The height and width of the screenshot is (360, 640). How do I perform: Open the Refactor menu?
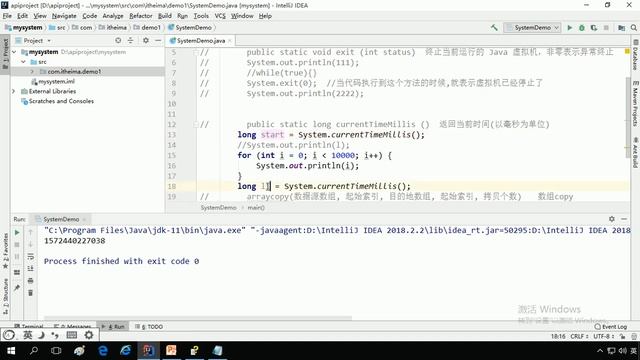[x=140, y=16]
